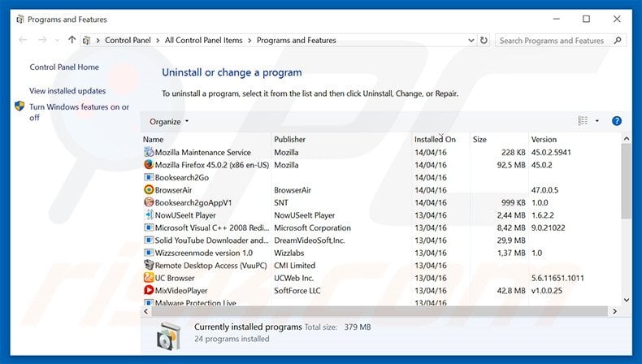Expand the Control Panel breadcrumb arrow
The width and height of the screenshot is (642, 364).
click(158, 41)
